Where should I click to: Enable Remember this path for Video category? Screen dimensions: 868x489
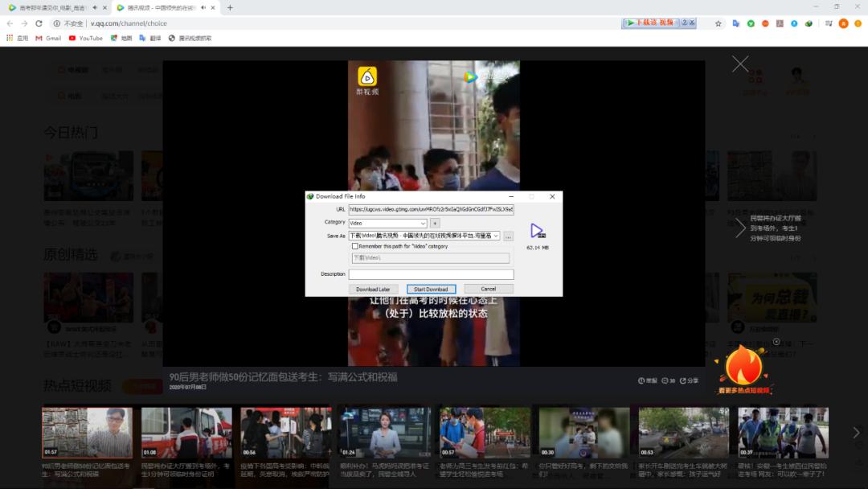point(355,246)
